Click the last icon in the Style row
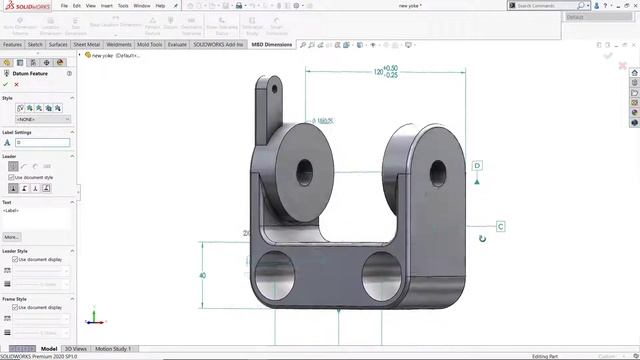The width and height of the screenshot is (640, 360). pos(58,108)
